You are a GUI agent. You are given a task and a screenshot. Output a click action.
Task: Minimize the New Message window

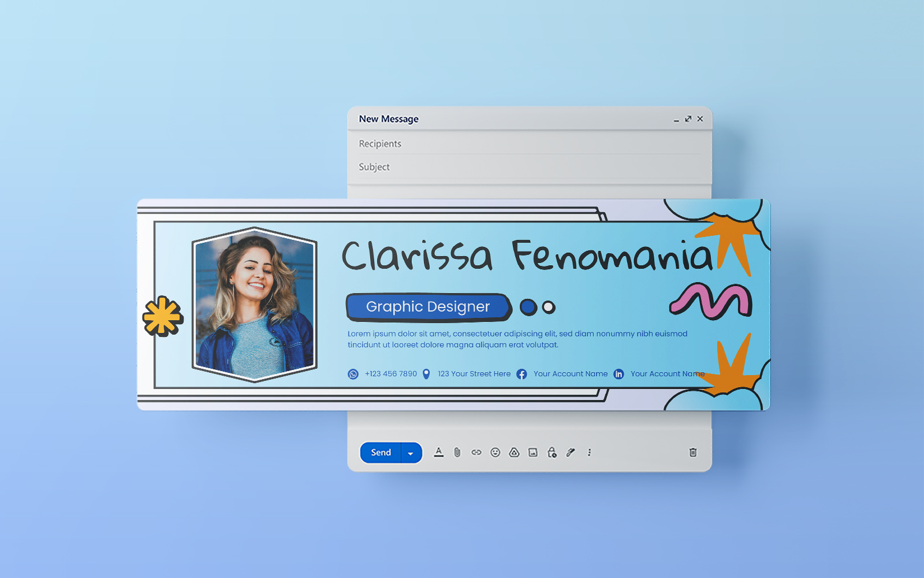(676, 120)
